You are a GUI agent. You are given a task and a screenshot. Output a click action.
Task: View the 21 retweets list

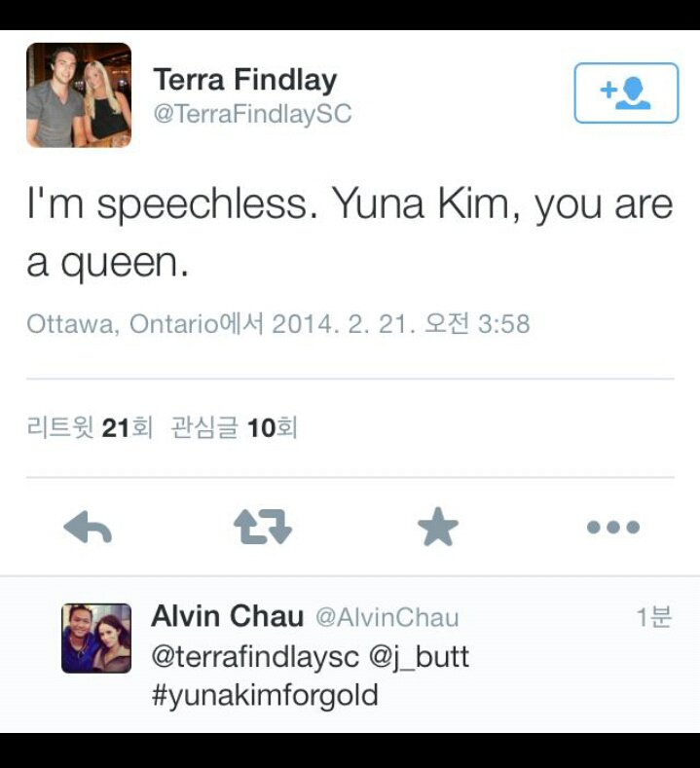tap(90, 427)
